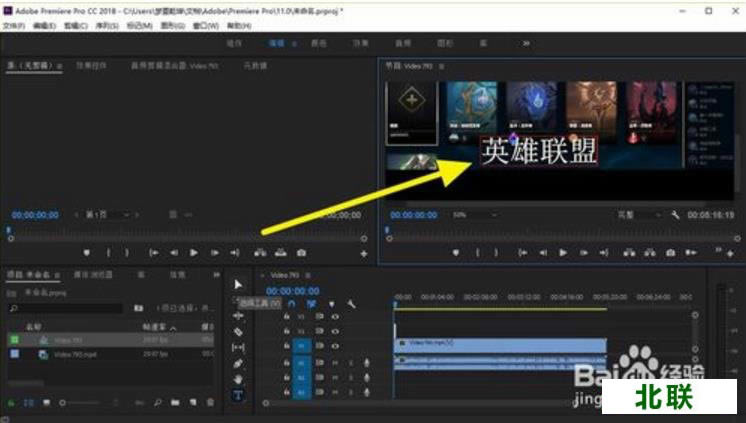Select the Hand tool
Screen dimensions: 746x423
pos(238,379)
